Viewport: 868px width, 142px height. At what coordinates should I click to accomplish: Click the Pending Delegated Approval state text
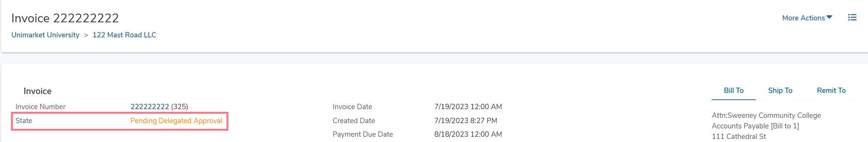(176, 121)
